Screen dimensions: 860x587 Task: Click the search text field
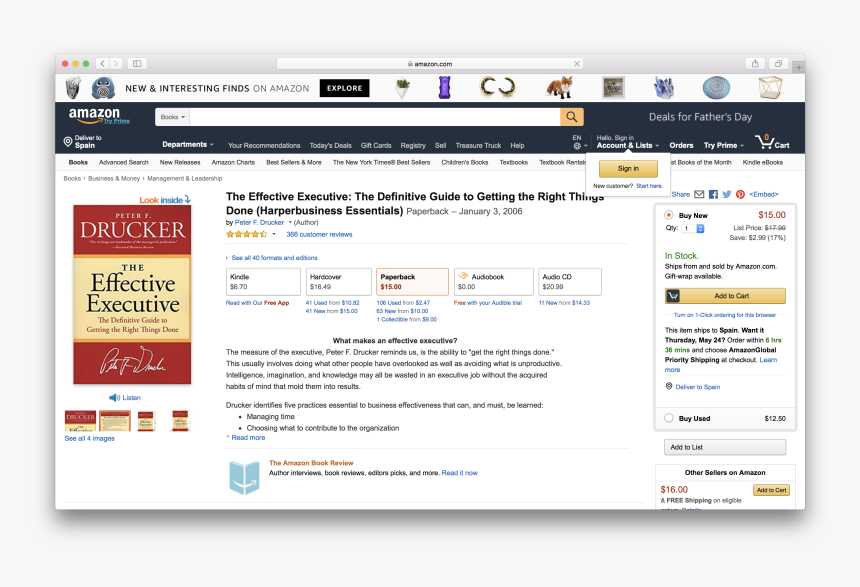coord(375,117)
